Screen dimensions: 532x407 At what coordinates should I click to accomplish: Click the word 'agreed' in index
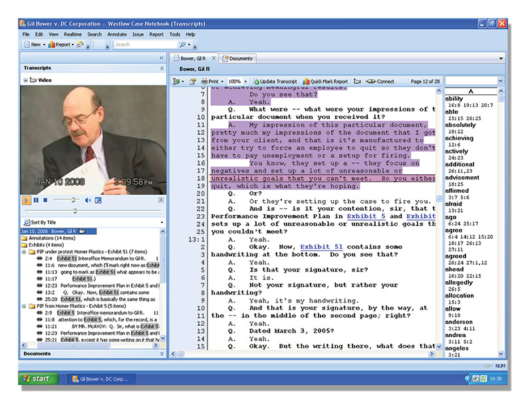point(456,256)
